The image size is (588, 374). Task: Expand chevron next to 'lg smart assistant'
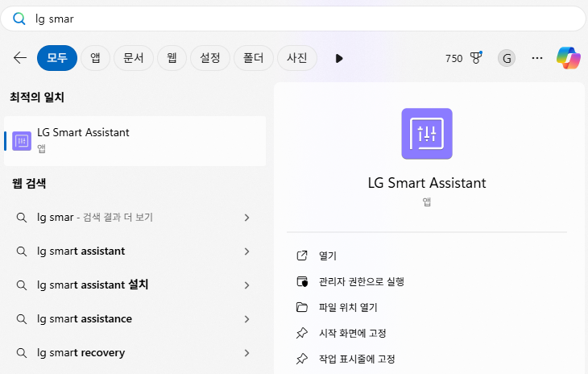[x=246, y=251]
